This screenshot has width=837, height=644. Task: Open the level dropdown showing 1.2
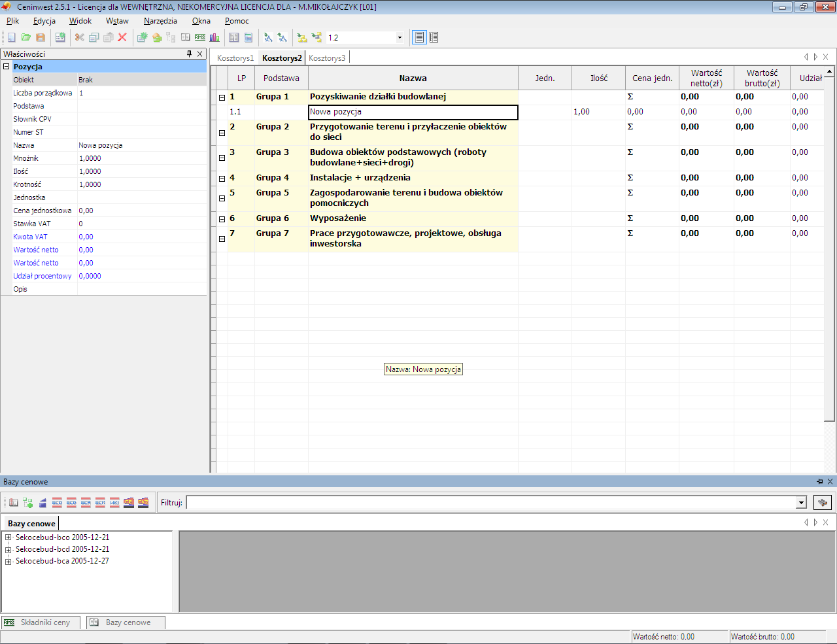point(400,37)
